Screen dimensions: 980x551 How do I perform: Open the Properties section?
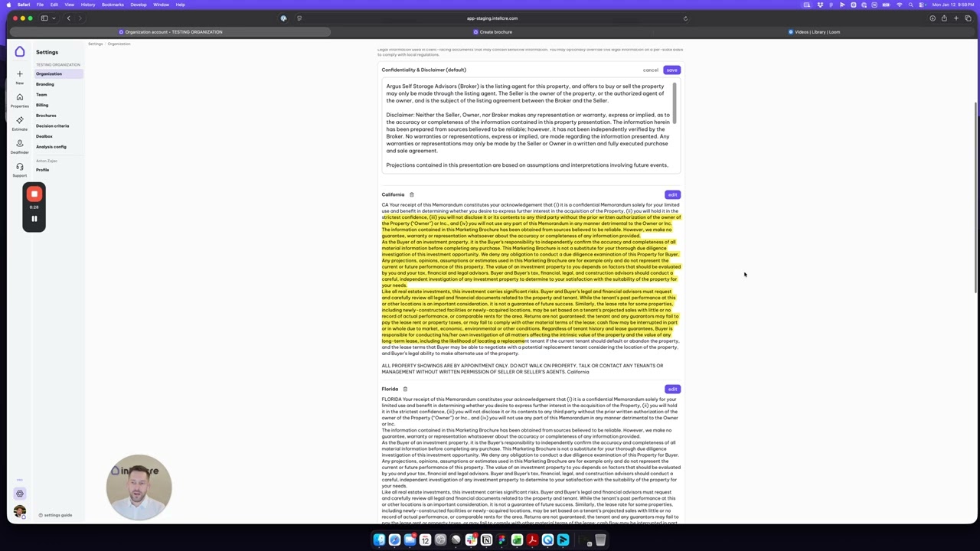pyautogui.click(x=20, y=98)
